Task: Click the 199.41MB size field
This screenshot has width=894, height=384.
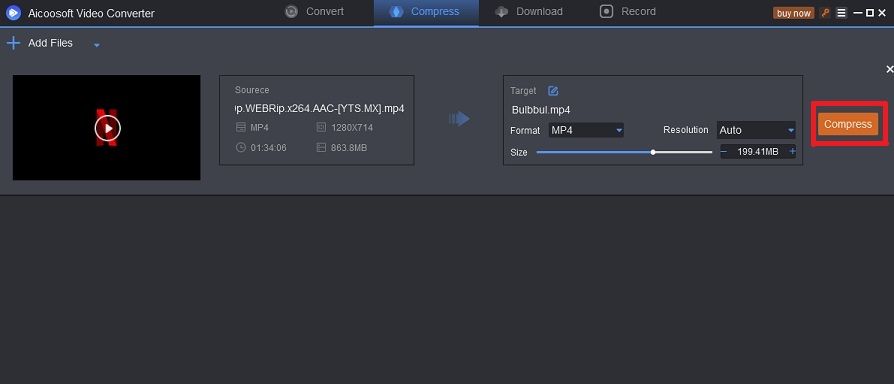Action: tap(758, 152)
